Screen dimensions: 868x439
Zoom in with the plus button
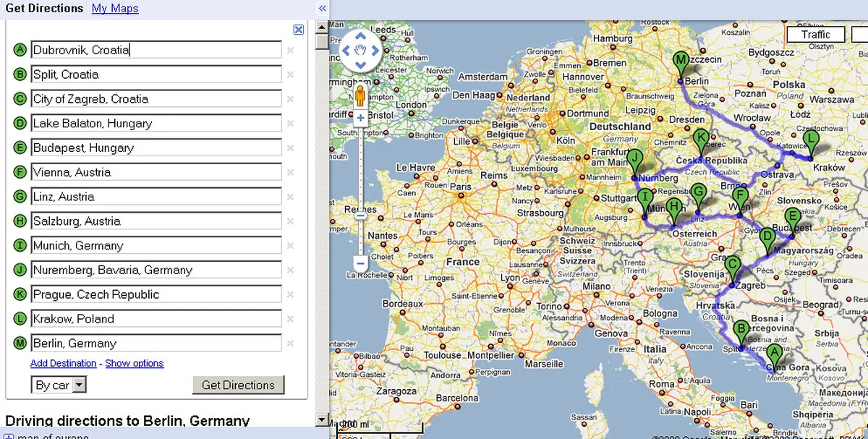click(x=360, y=118)
